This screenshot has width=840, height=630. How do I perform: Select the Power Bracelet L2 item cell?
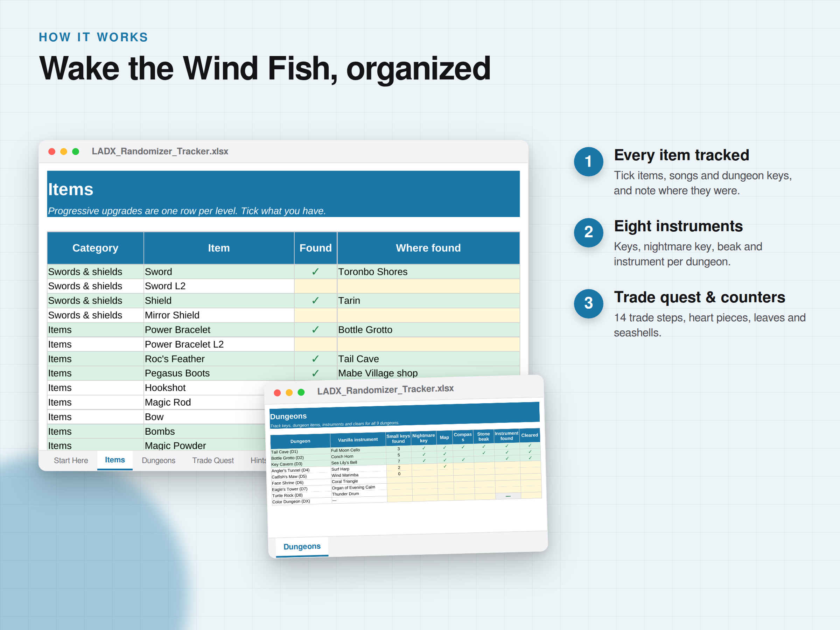219,344
